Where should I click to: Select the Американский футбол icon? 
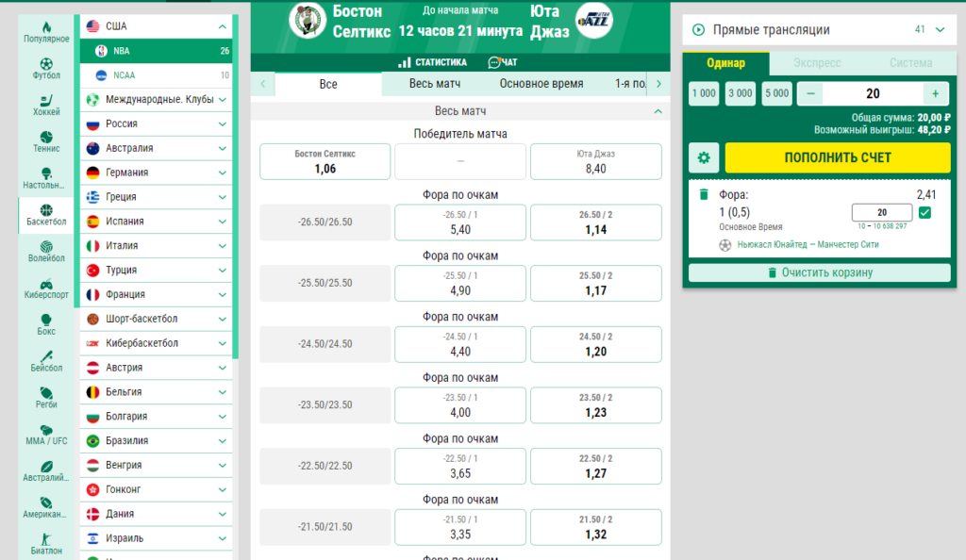point(46,507)
